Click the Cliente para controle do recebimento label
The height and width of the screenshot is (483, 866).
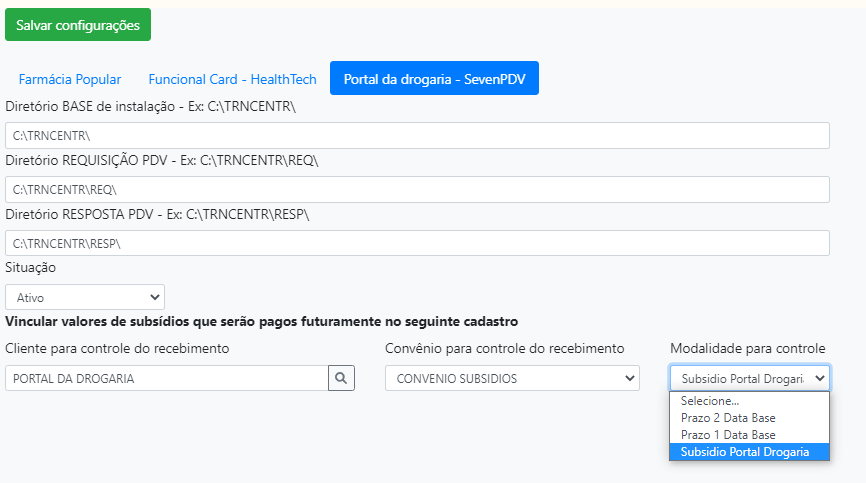117,348
